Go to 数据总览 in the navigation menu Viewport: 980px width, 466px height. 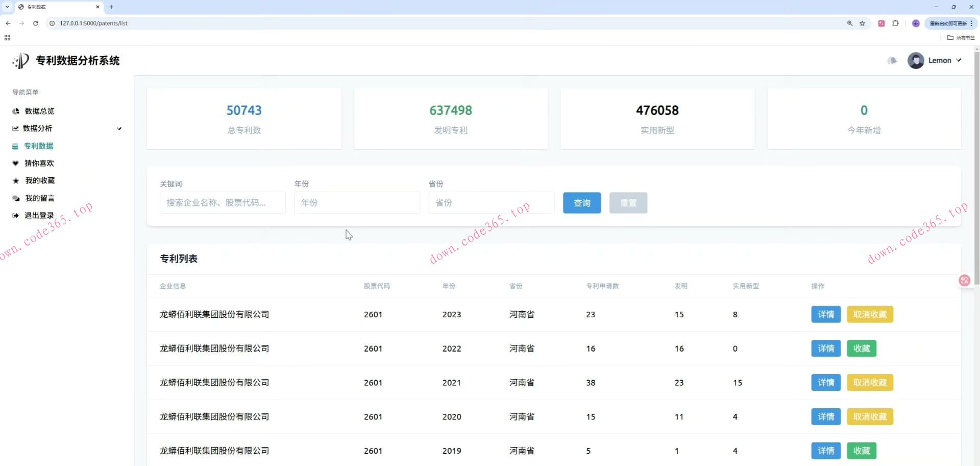point(39,111)
